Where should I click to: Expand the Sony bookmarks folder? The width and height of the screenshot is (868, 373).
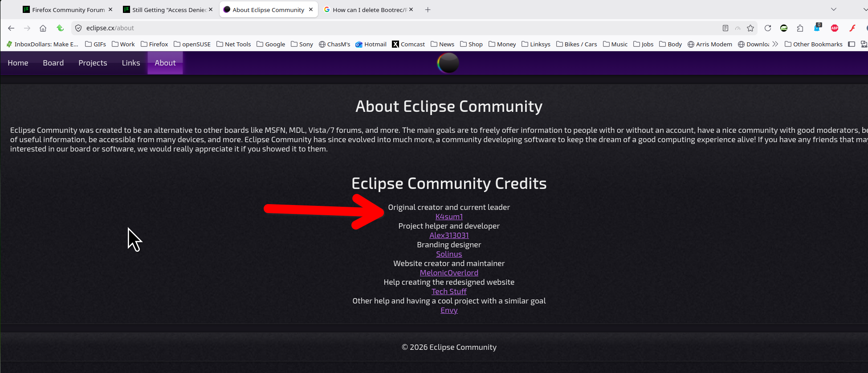point(302,44)
